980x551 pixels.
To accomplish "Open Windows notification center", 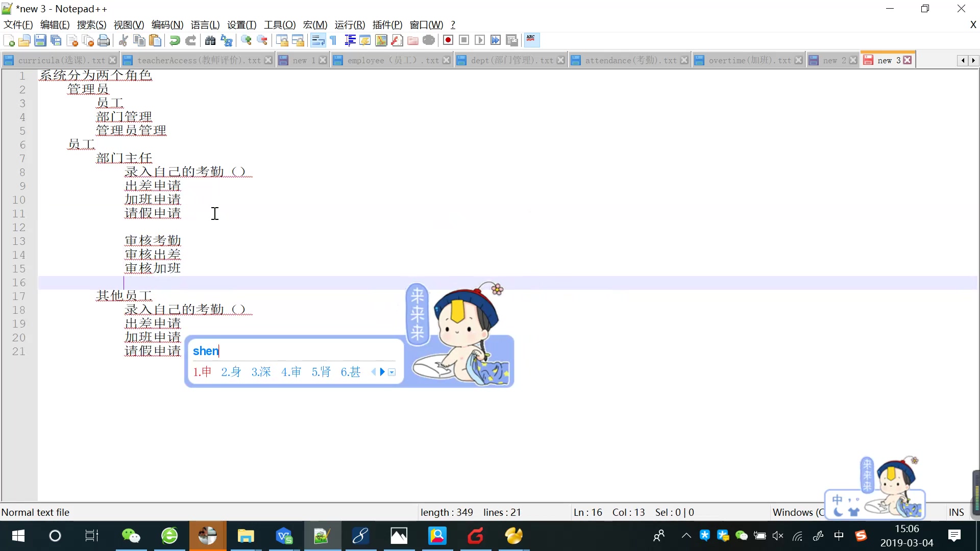I will (954, 536).
